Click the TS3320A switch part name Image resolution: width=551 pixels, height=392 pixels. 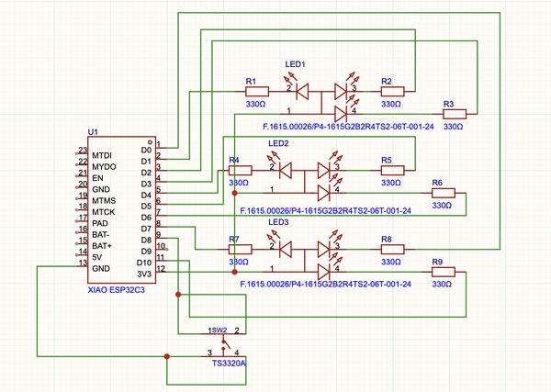[x=229, y=364]
